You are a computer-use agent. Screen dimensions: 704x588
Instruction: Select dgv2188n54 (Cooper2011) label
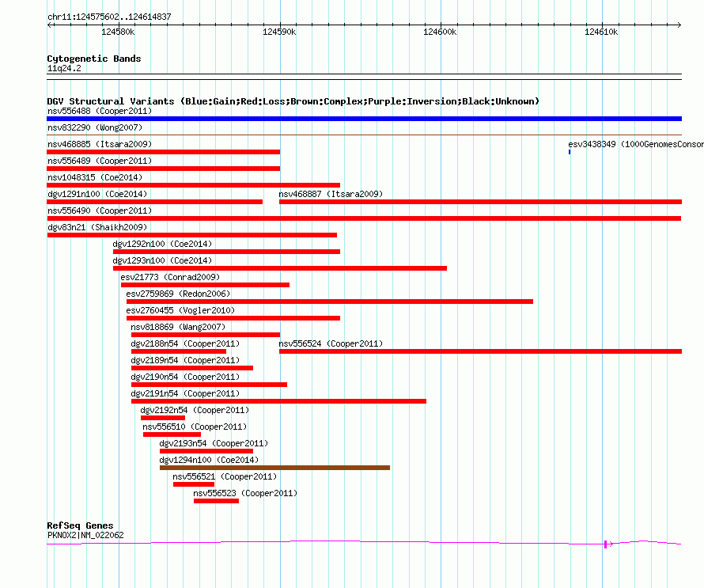click(185, 343)
